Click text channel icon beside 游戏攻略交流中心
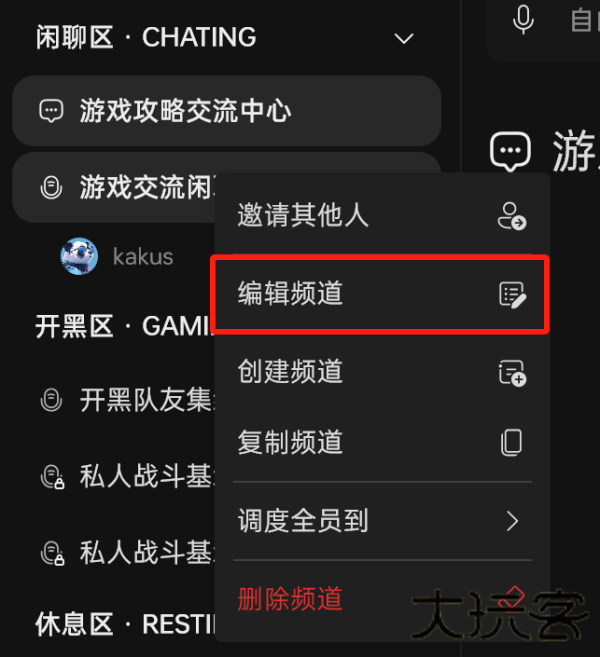Screen dimensions: 600x657 click(51, 111)
